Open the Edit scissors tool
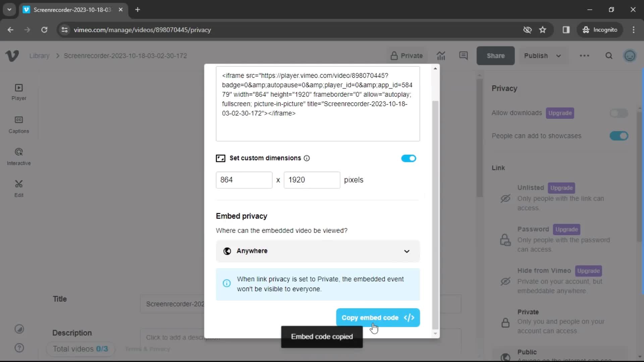The image size is (644, 362). click(19, 189)
